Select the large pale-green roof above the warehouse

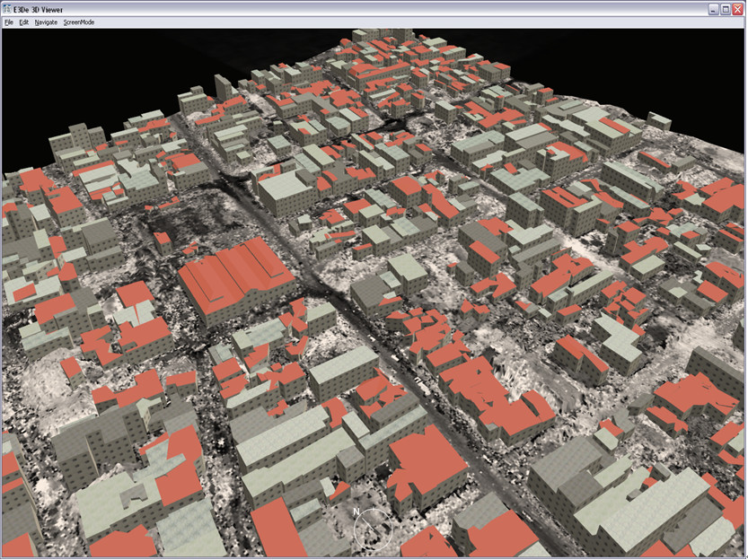[287, 187]
